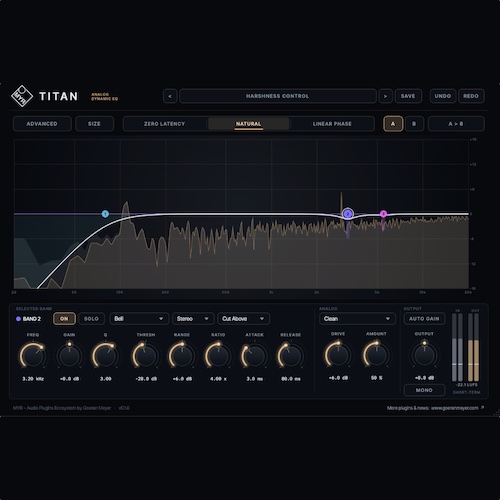500x500 pixels.
Task: Click the IN level meter
Action: [457, 347]
